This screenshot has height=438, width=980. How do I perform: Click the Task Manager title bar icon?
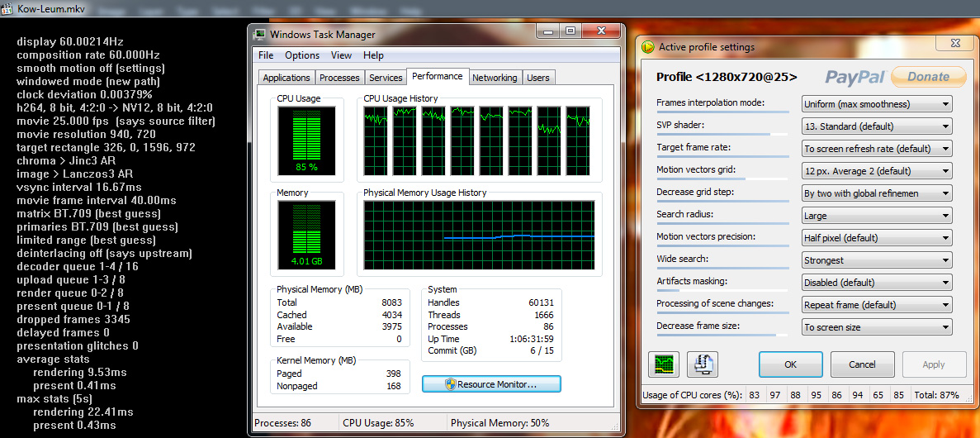click(x=260, y=35)
